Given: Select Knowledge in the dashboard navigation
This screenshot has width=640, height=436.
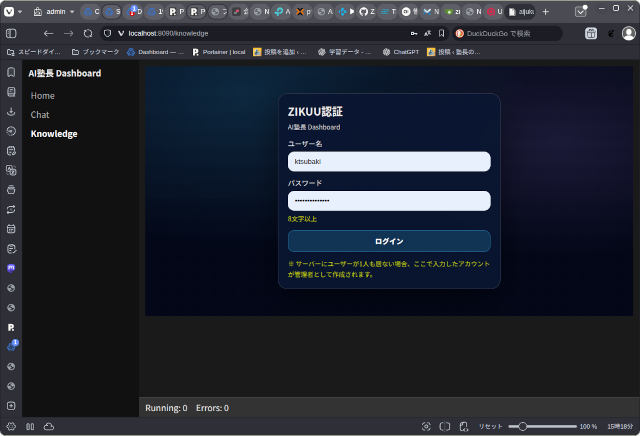Looking at the screenshot, I should click(x=54, y=134).
